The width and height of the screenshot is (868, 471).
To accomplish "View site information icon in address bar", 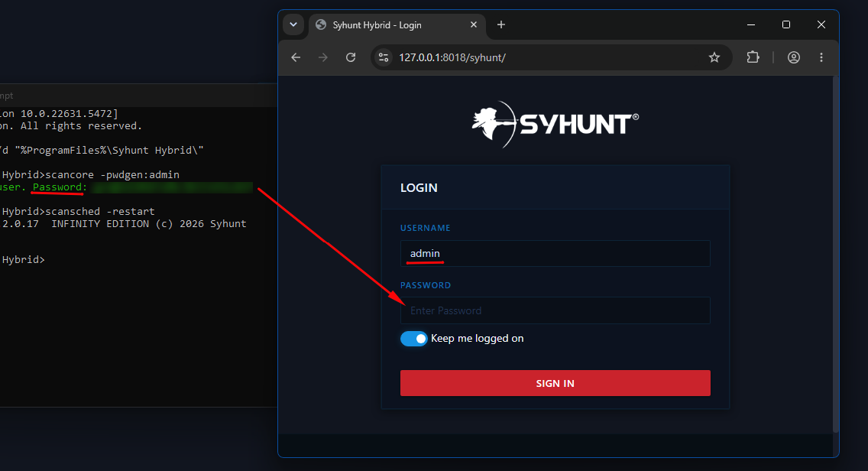I will [384, 57].
